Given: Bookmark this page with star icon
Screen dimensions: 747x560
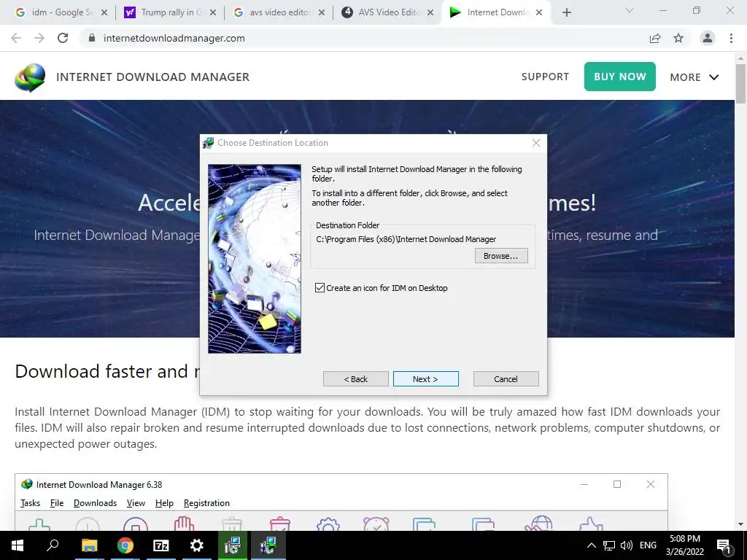Looking at the screenshot, I should pos(678,38).
